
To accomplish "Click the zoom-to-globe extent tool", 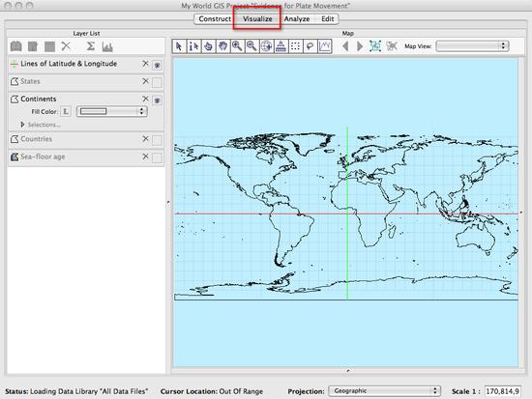I will pyautogui.click(x=266, y=46).
